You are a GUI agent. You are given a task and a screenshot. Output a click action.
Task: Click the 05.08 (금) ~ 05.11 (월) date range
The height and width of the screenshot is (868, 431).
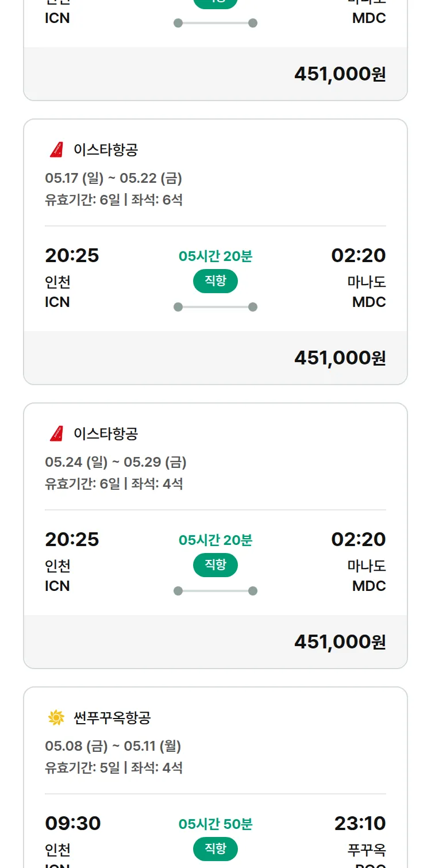point(113,746)
